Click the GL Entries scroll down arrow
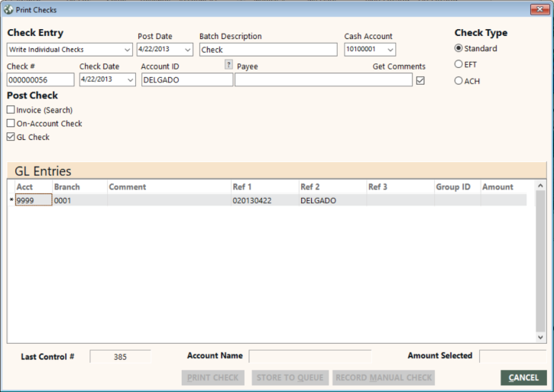Screen dimensions: 554x392 pyautogui.click(x=540, y=337)
